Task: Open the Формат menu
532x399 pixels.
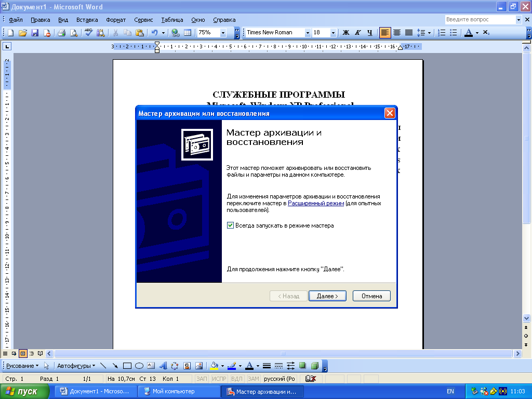Action: point(116,20)
